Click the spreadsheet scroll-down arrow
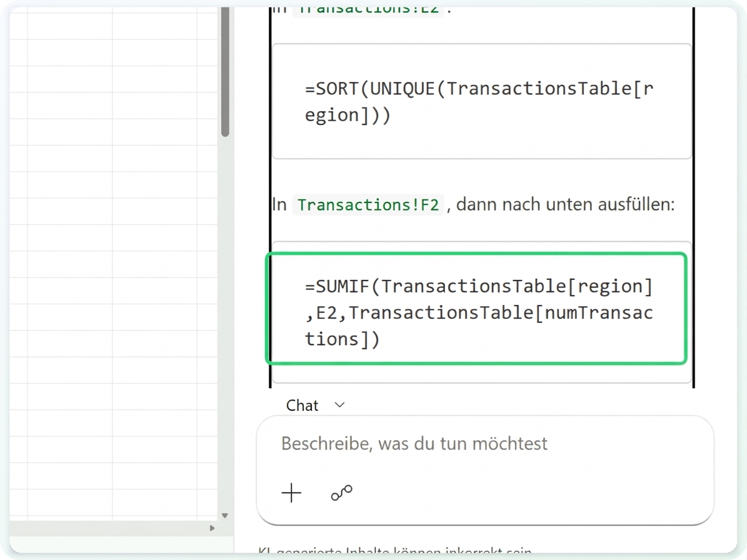 tap(225, 515)
